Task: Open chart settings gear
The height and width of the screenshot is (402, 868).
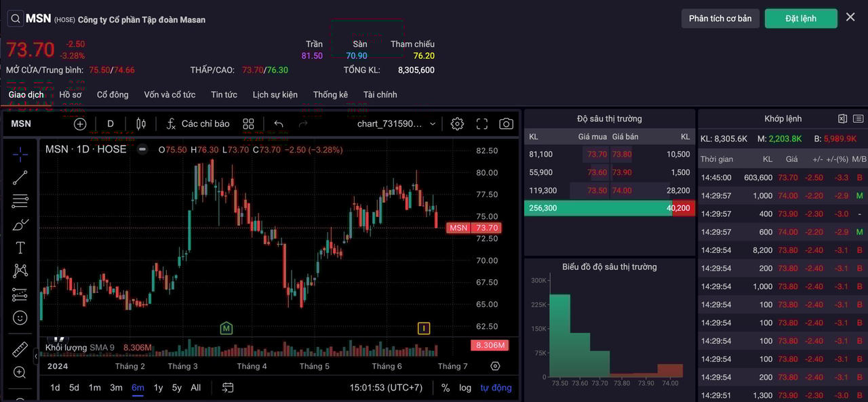Action: pyautogui.click(x=457, y=124)
